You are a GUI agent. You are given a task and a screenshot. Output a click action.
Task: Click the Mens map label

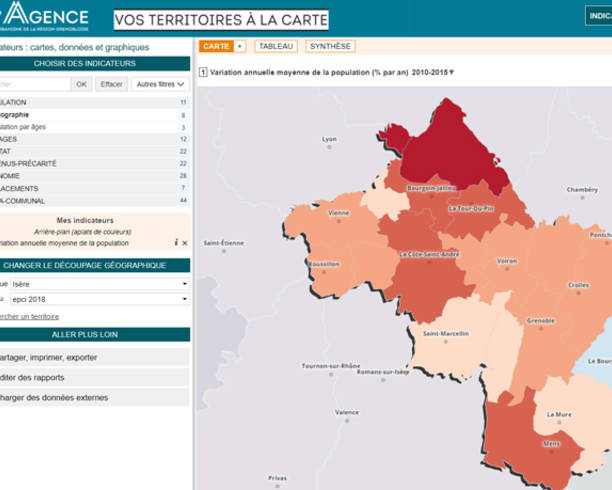[552, 444]
